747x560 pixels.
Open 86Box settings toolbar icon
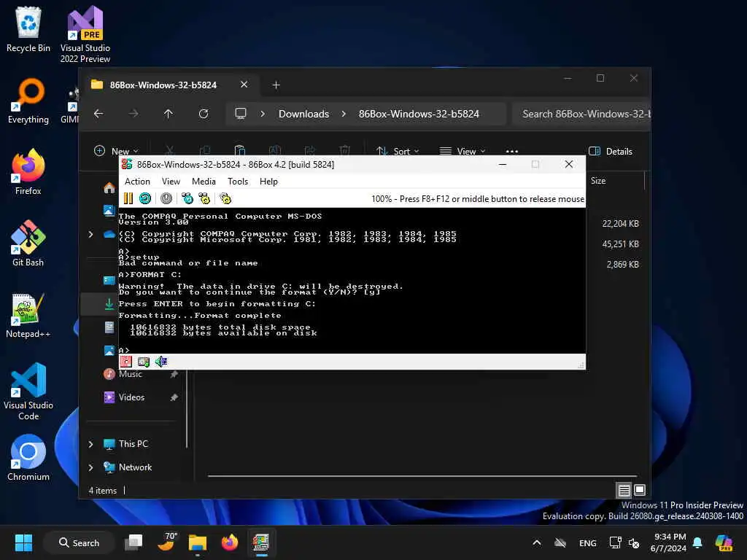[x=225, y=198]
